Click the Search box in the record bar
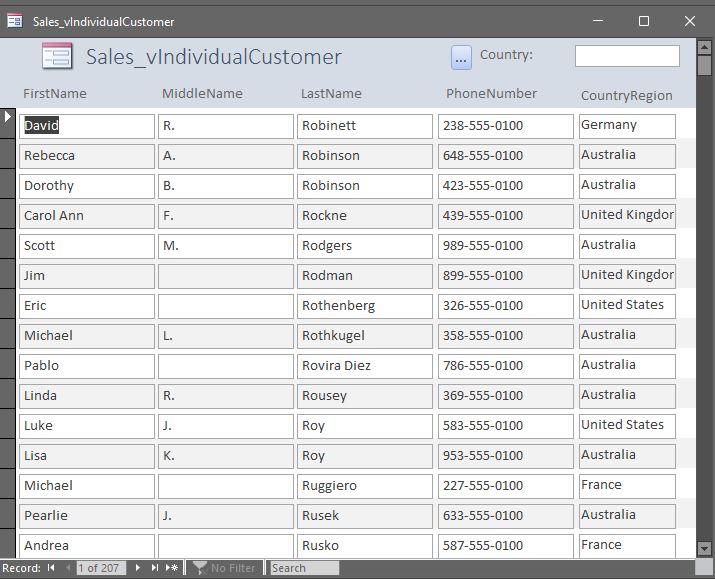 (x=304, y=568)
